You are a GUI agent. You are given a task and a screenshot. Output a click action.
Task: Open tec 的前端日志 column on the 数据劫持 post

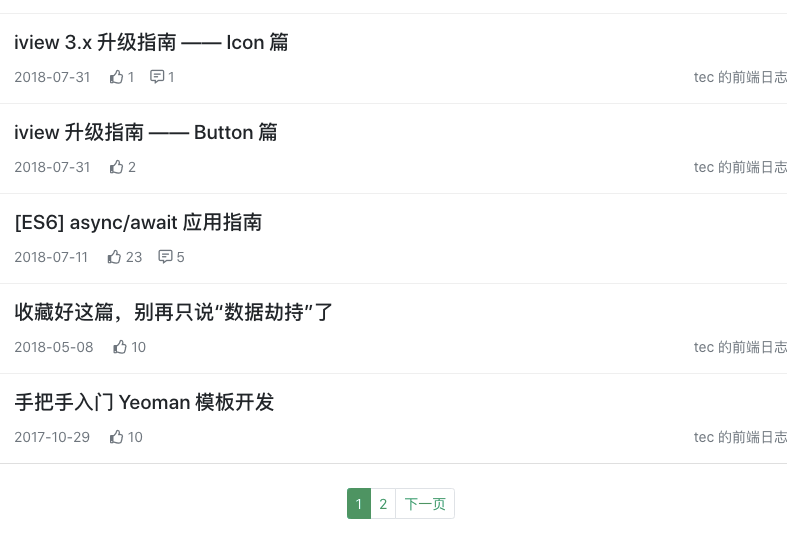pyautogui.click(x=740, y=347)
